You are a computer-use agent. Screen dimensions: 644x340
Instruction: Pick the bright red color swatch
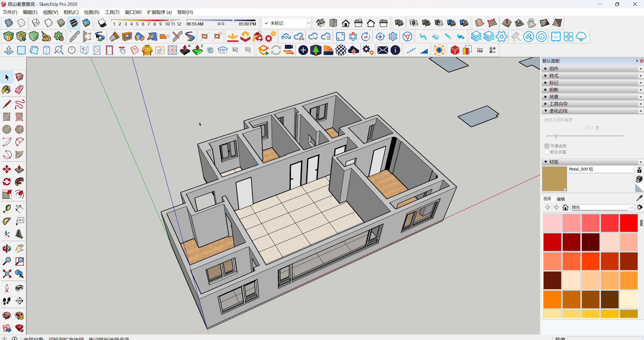pos(629,223)
